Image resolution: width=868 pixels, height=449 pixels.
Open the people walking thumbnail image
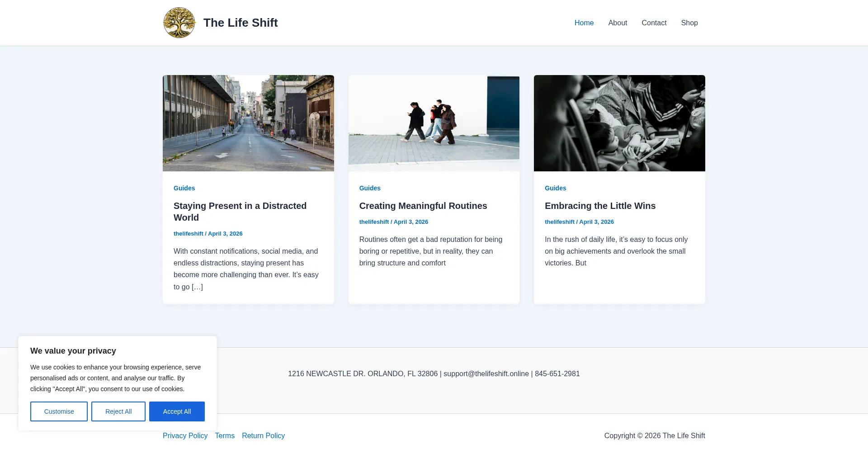pyautogui.click(x=434, y=123)
